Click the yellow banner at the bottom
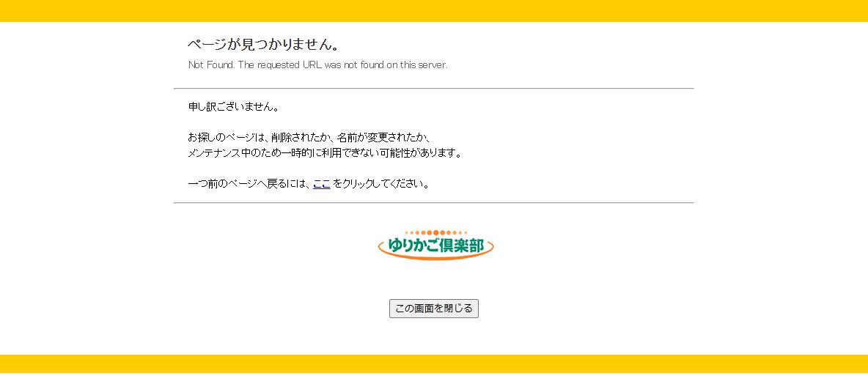 [x=434, y=364]
